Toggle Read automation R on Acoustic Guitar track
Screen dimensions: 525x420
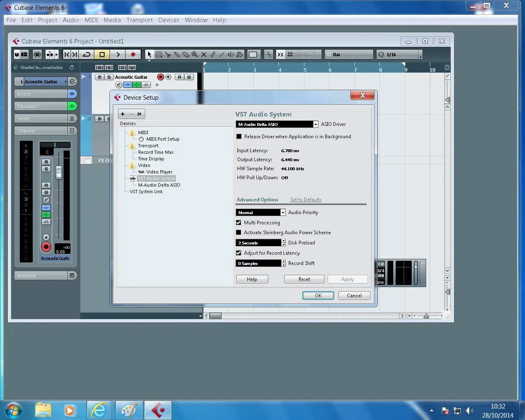[x=179, y=77]
